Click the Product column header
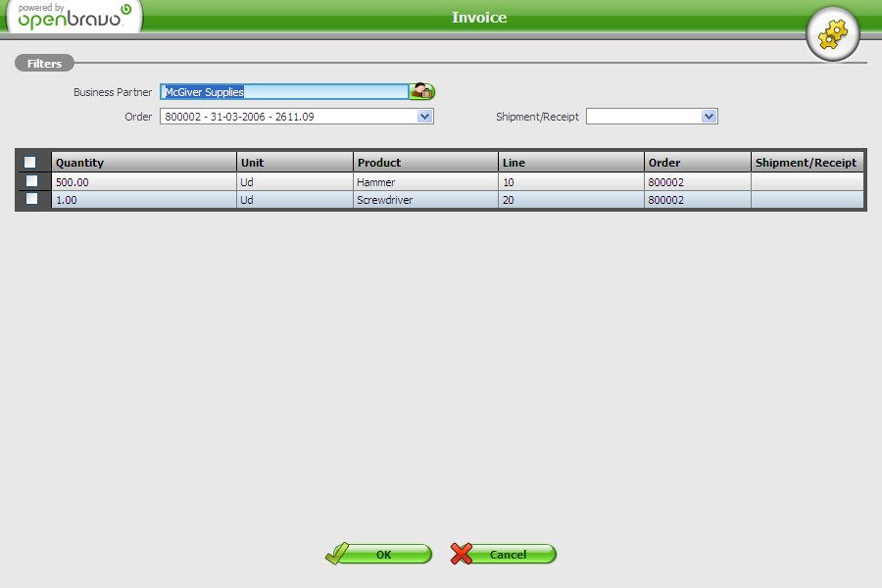Image resolution: width=882 pixels, height=588 pixels. point(426,162)
